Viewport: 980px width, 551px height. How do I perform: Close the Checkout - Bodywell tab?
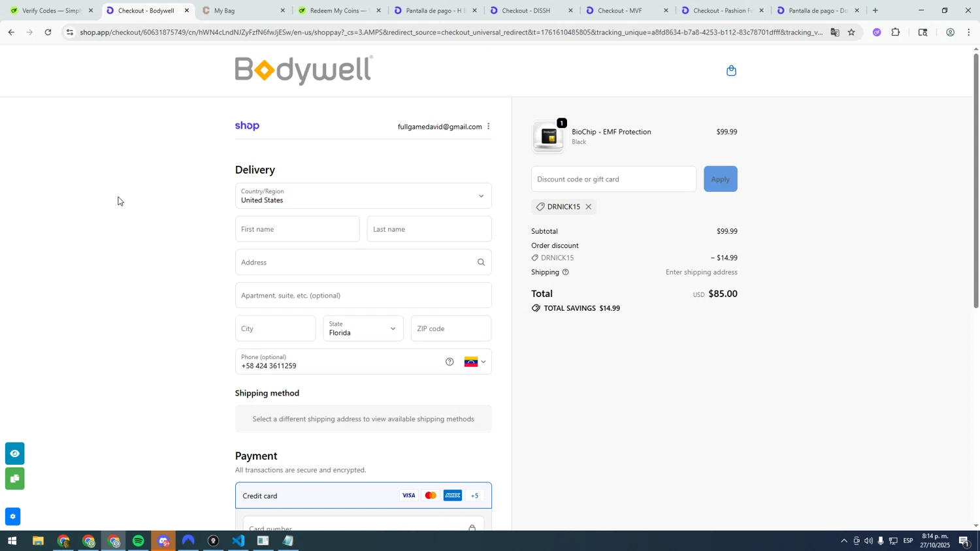click(x=187, y=10)
